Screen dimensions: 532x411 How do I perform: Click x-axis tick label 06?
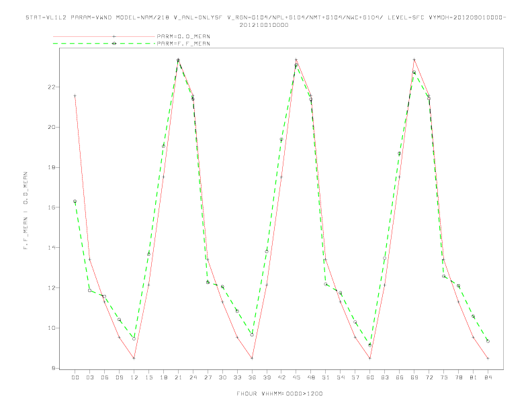tap(105, 377)
